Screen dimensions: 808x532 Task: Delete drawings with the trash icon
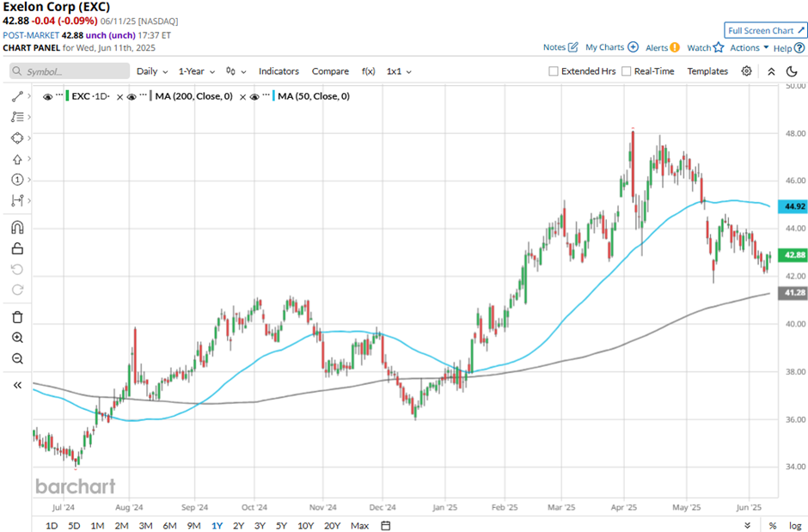[16, 317]
